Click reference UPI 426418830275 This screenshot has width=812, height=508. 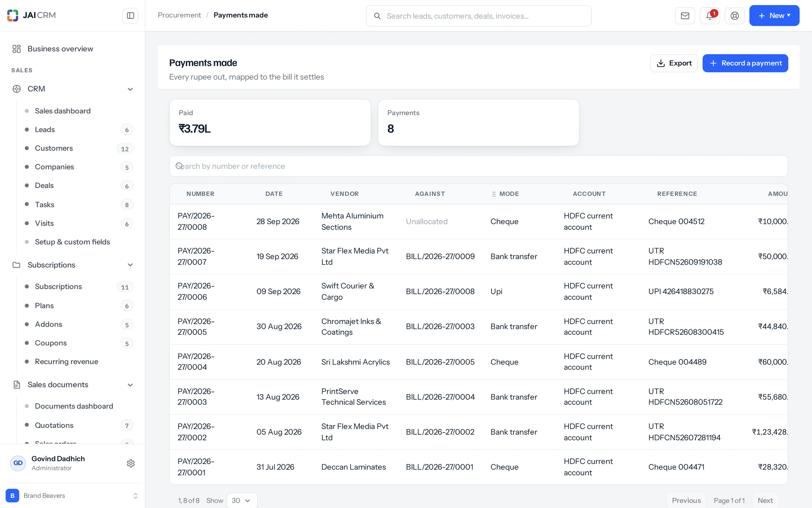pos(681,292)
